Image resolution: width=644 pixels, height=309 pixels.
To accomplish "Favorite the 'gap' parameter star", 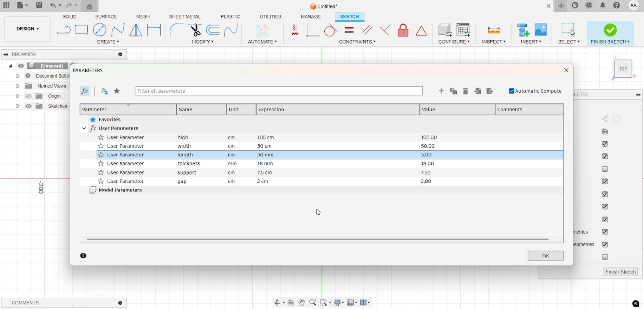I will [101, 181].
